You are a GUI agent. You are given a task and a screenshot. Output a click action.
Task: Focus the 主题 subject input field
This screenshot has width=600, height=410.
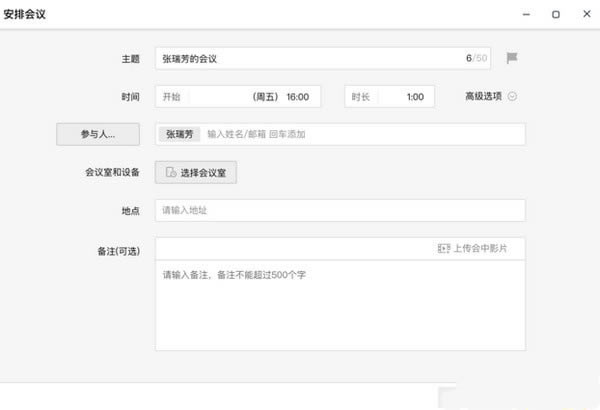click(323, 59)
